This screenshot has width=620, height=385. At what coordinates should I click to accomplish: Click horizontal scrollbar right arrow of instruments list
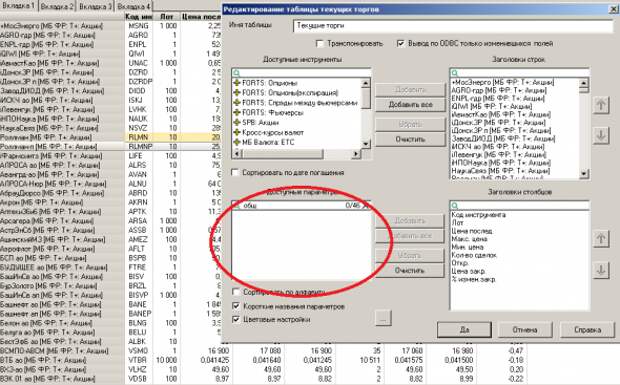pyautogui.click(x=356, y=154)
